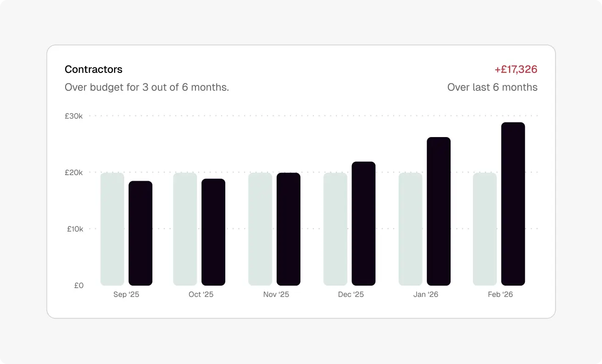Screen dimensions: 602x364
Task: Select the dark actual-spend bar for Sep '25
Action: click(x=140, y=233)
